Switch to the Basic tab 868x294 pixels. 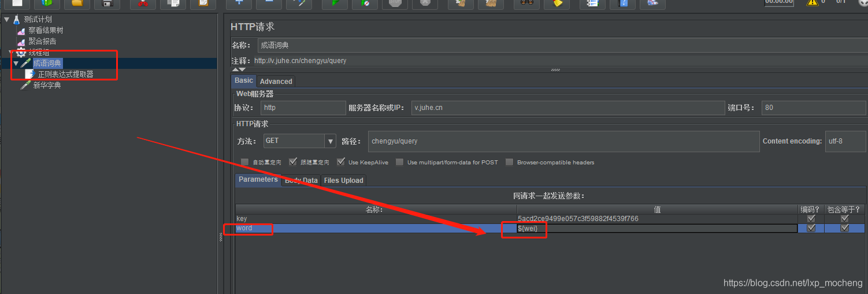pyautogui.click(x=244, y=80)
